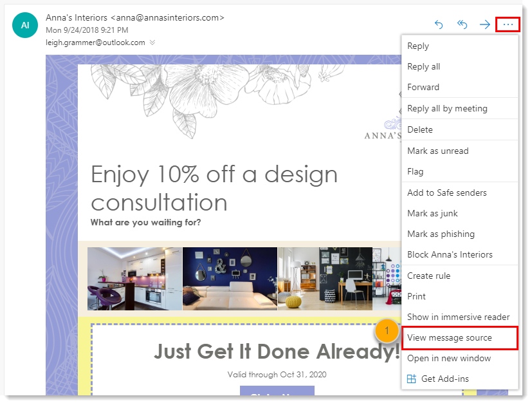Choose Mark as phishing
This screenshot has width=532, height=405.
460,234
